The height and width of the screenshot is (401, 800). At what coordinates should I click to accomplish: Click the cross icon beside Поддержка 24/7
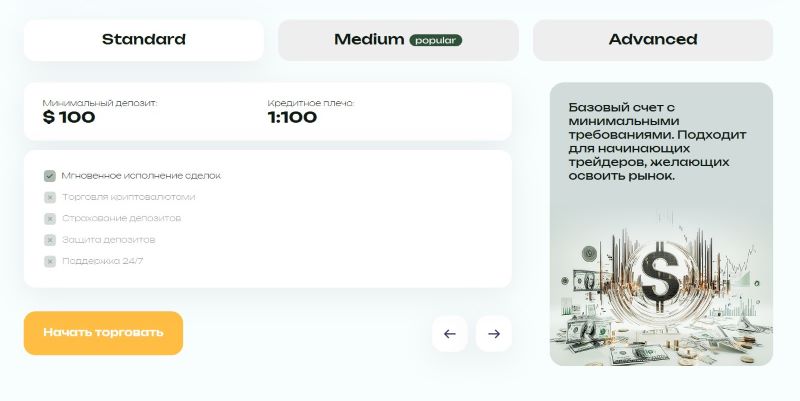(x=49, y=262)
